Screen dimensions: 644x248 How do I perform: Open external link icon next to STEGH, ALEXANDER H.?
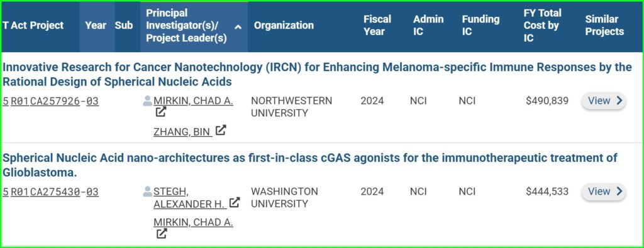click(234, 202)
